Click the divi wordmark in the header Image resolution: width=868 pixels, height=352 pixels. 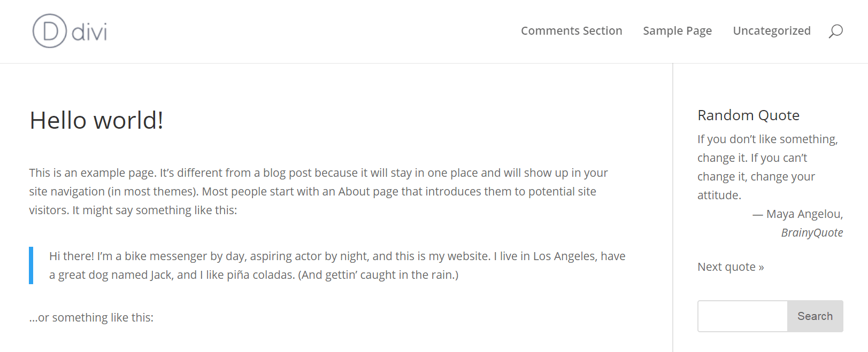[x=89, y=32]
